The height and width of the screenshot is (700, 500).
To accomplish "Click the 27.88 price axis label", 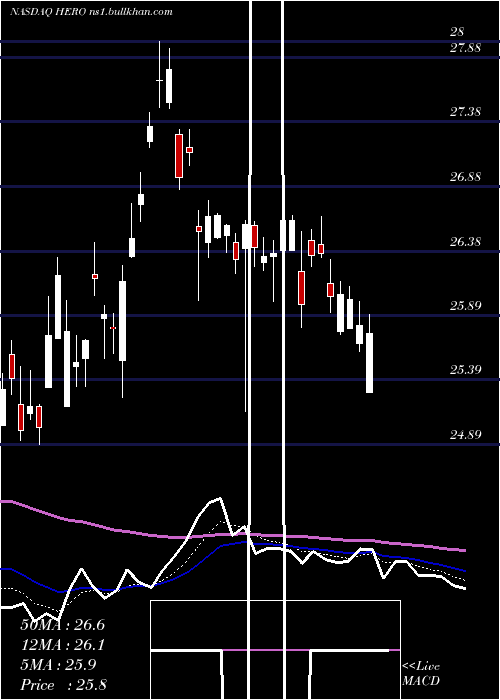I will click(x=465, y=48).
